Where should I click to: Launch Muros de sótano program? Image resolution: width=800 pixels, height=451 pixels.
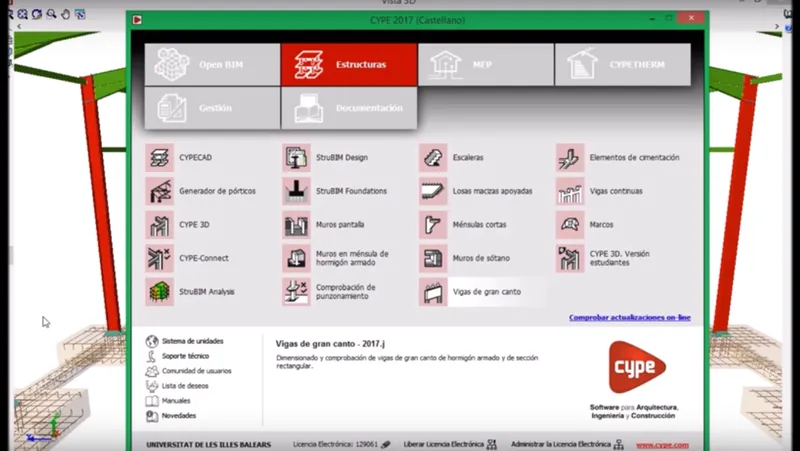(x=433, y=258)
